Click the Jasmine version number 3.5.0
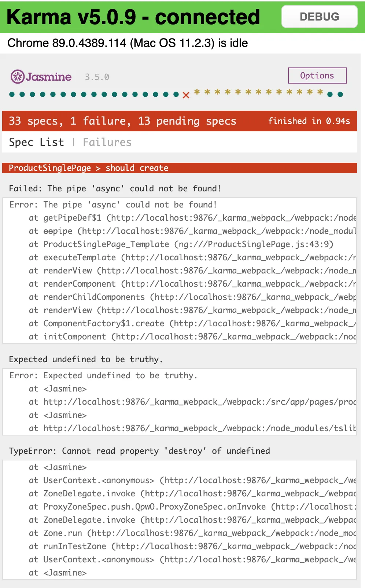Image resolution: width=365 pixels, height=588 pixels. coord(97,77)
